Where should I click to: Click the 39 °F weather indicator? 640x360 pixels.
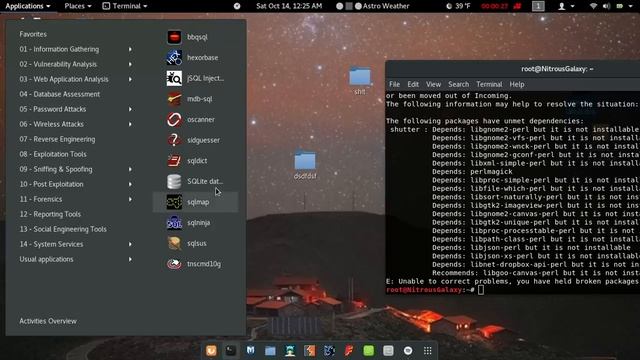click(458, 6)
